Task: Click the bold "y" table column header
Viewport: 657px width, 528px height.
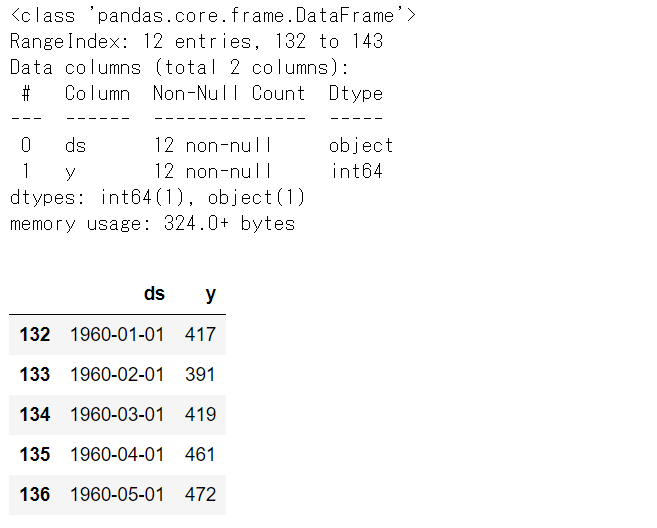Action: [x=210, y=294]
